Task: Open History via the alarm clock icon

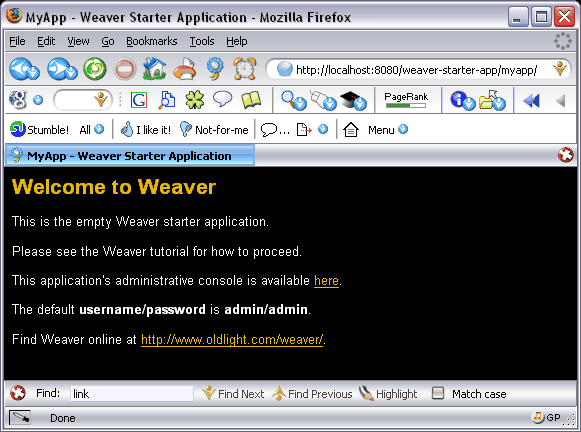Action: (x=245, y=69)
